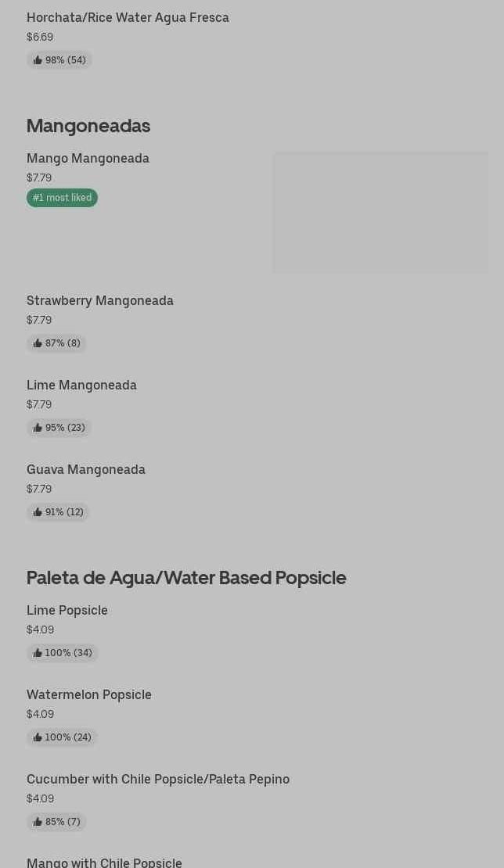Open the Mango Mangoneada item
Image resolution: width=504 pixels, height=868 pixels.
pos(88,158)
